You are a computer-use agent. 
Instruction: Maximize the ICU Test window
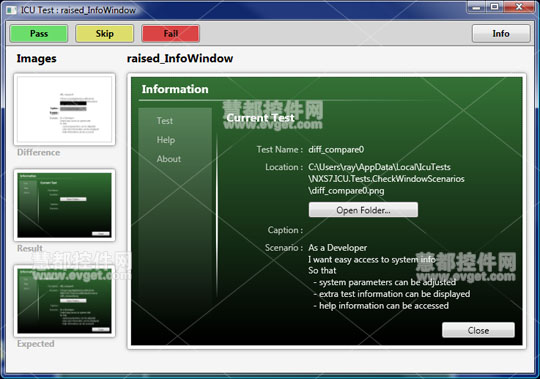(x=495, y=7)
